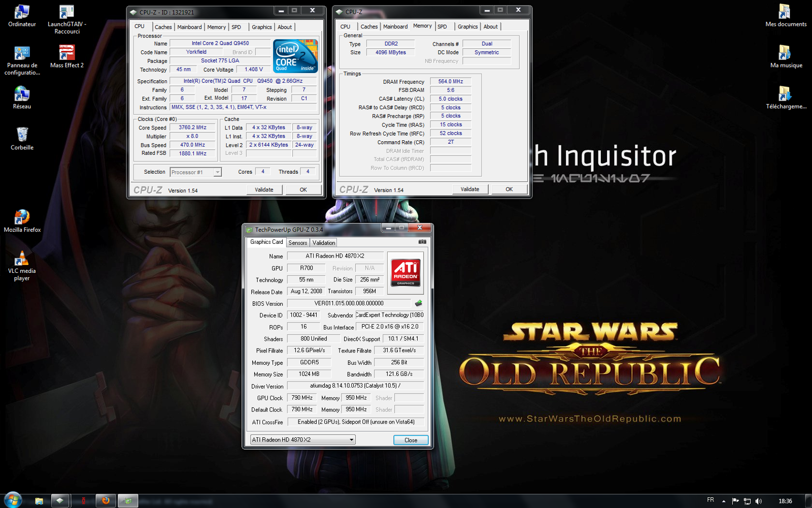812x508 pixels.
Task: Click the Code Name Yorkfield value
Action: (196, 52)
